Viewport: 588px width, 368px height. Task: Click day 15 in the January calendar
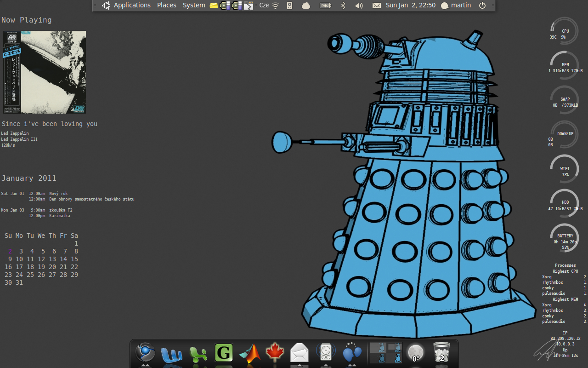(74, 259)
